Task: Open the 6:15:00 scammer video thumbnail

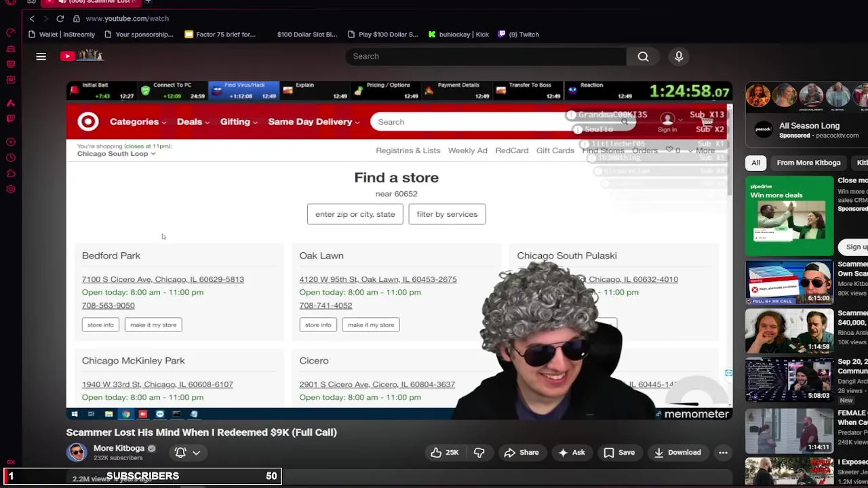Action: pos(789,282)
